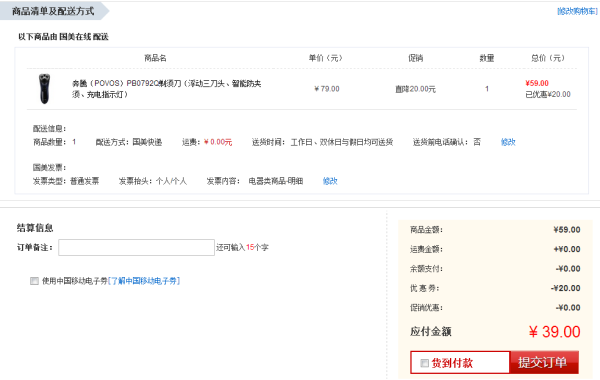Focus the 订单备注 input field
Viewport: 600px width, 380px height.
pyautogui.click(x=136, y=248)
